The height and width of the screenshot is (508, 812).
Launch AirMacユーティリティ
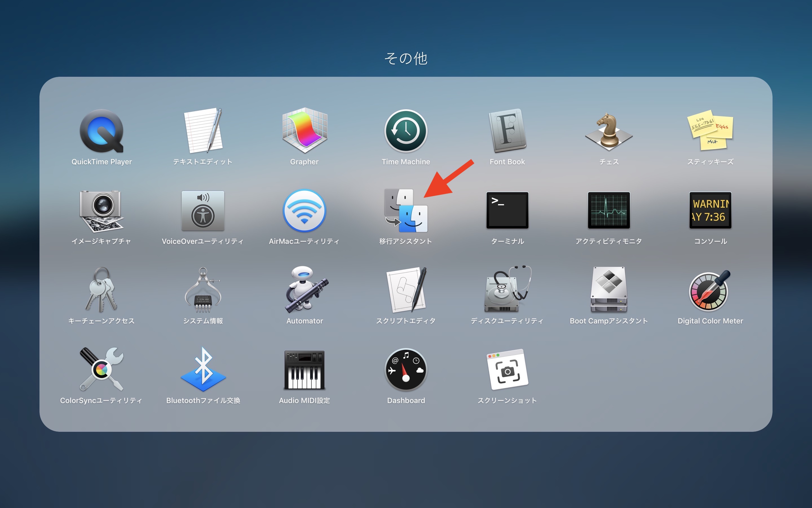click(304, 211)
